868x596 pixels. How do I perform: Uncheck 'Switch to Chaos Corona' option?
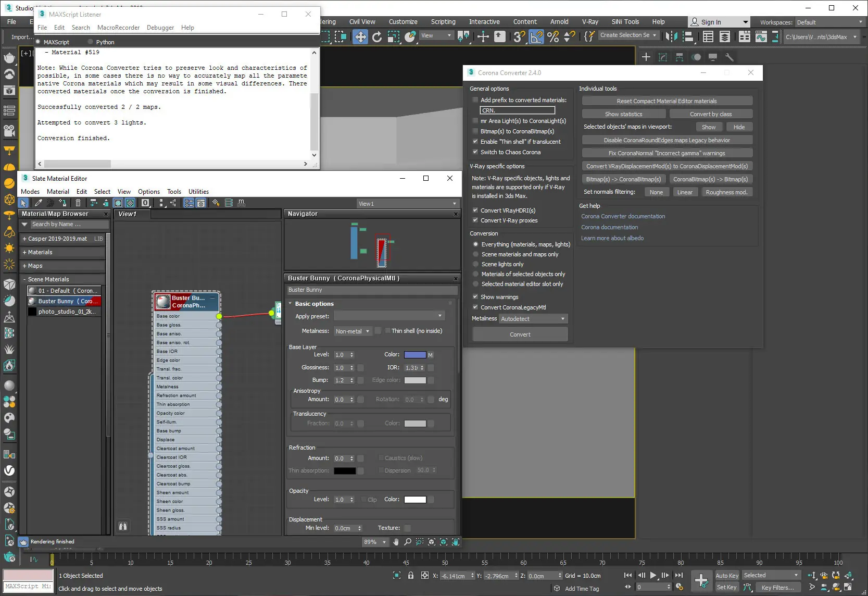[x=475, y=152]
